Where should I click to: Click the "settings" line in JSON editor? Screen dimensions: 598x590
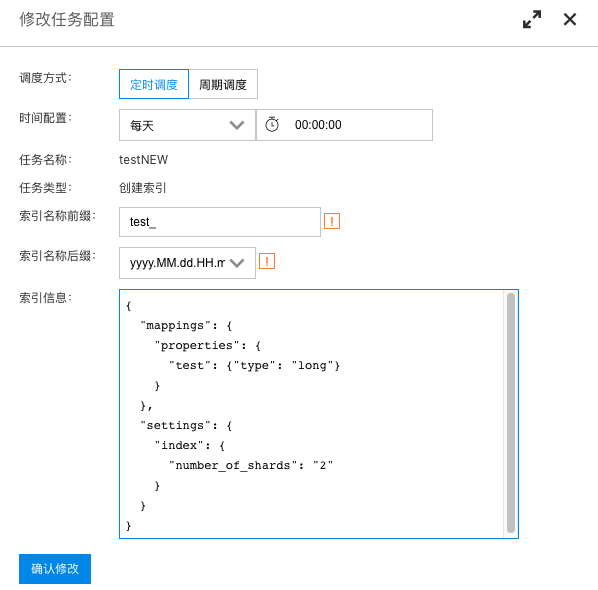click(186, 425)
